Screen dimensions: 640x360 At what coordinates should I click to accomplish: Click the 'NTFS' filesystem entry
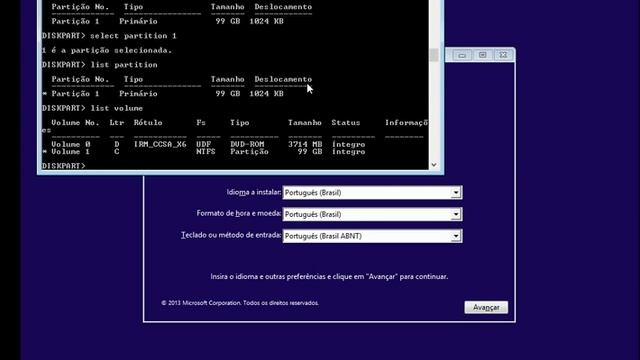pos(205,151)
